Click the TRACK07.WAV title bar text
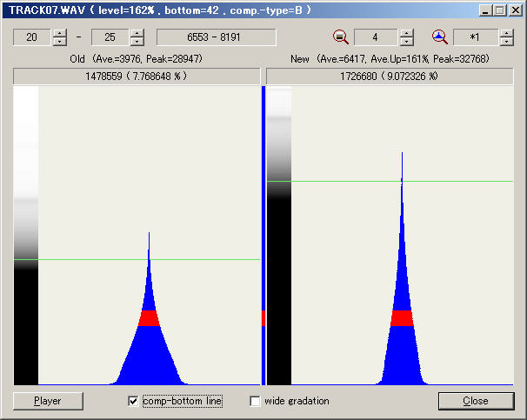The image size is (527, 420). click(160, 10)
